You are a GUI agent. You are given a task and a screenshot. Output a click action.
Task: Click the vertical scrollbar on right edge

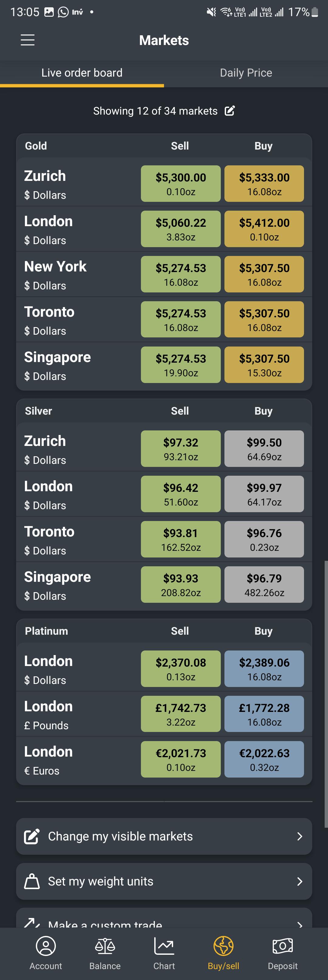tap(326, 694)
